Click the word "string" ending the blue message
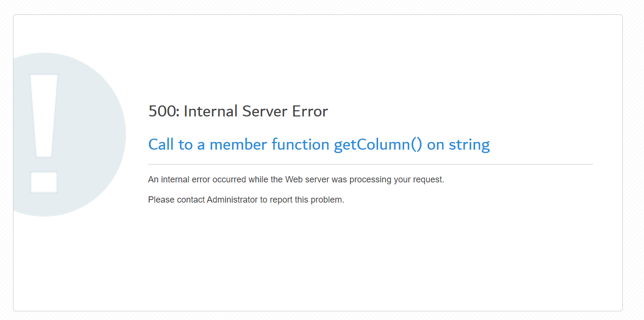Image resolution: width=644 pixels, height=320 pixels. (469, 144)
